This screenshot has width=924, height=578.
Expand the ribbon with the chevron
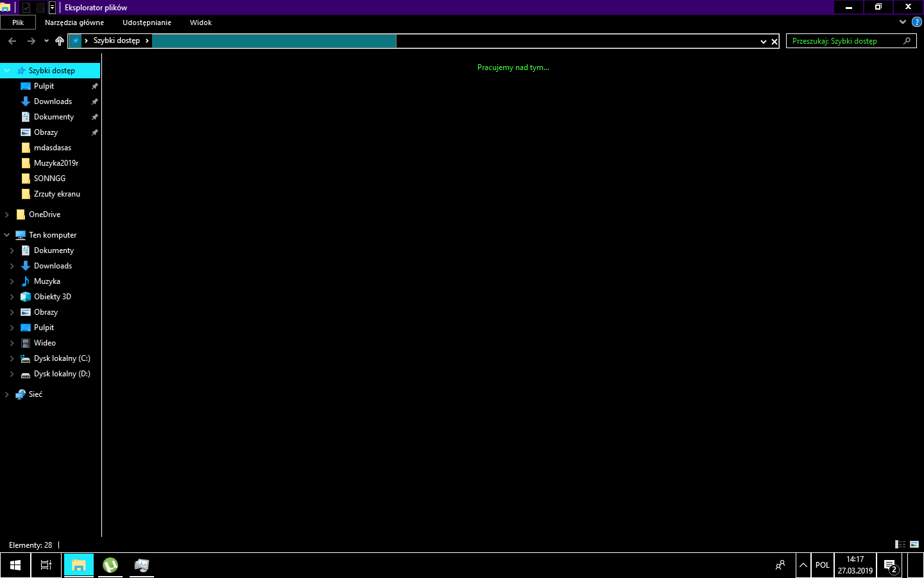[903, 22]
